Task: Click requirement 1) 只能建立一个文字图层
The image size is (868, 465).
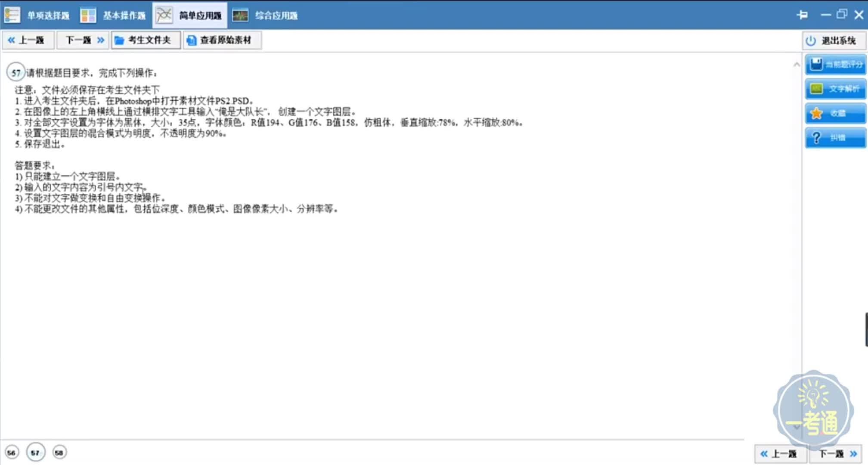Action: pos(68,177)
